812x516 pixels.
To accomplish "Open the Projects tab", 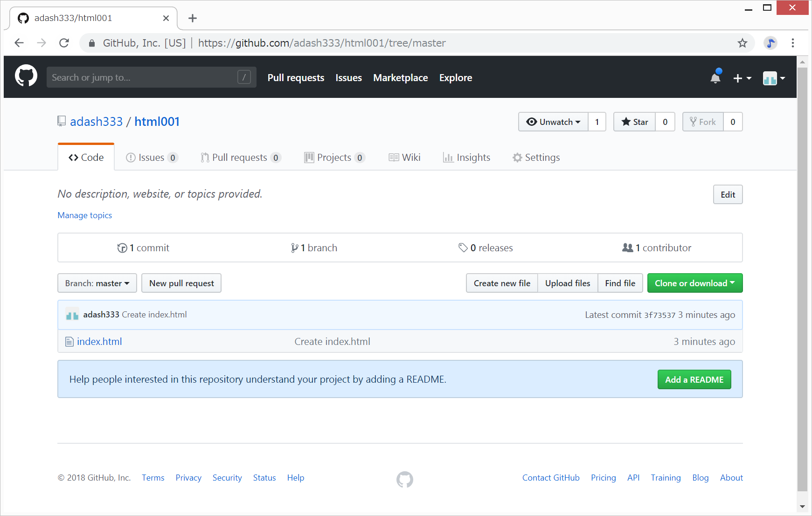I will [334, 158].
